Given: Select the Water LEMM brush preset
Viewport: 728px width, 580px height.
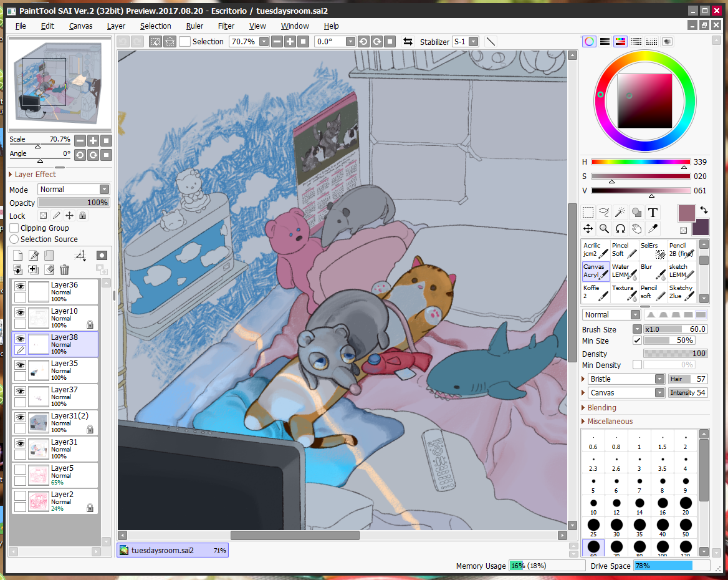Looking at the screenshot, I should 624,271.
